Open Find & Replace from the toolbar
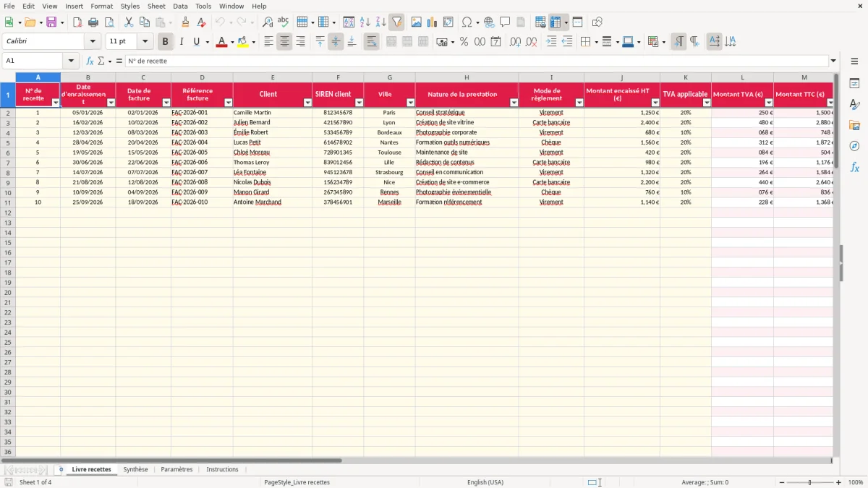868x488 pixels. [268, 22]
